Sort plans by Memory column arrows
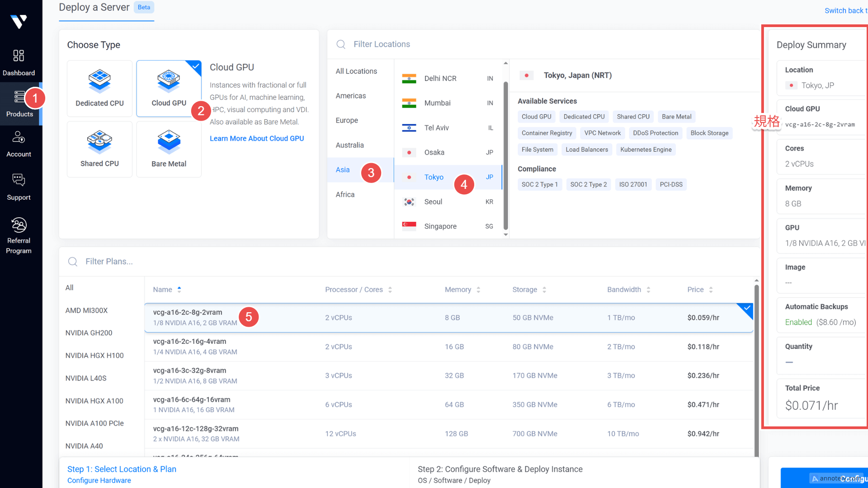This screenshot has width=868, height=488. pos(478,290)
